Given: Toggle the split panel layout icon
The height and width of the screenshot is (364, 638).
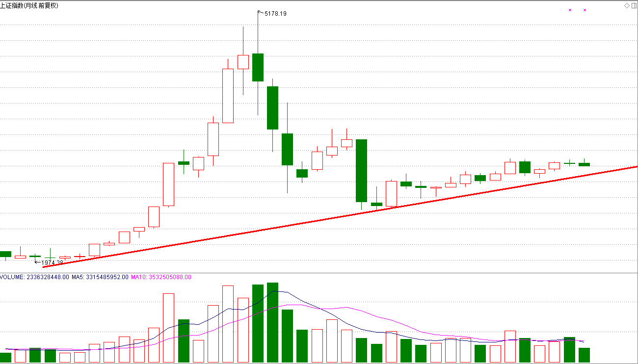Looking at the screenshot, I should (634, 5).
